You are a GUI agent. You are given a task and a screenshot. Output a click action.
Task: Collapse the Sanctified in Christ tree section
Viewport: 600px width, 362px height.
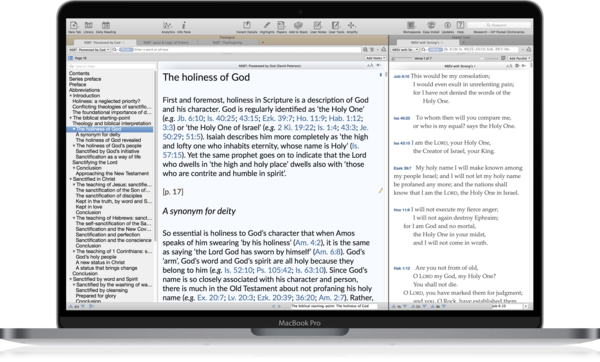pos(71,179)
